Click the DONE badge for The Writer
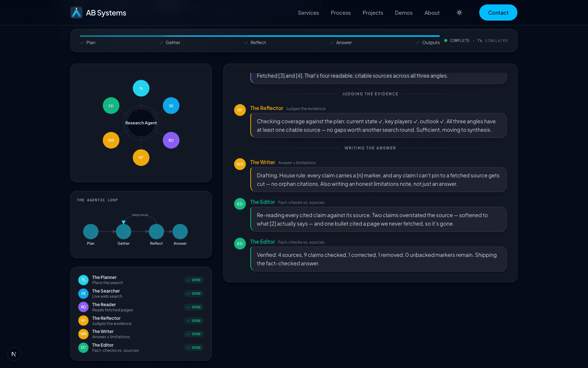 (194, 334)
